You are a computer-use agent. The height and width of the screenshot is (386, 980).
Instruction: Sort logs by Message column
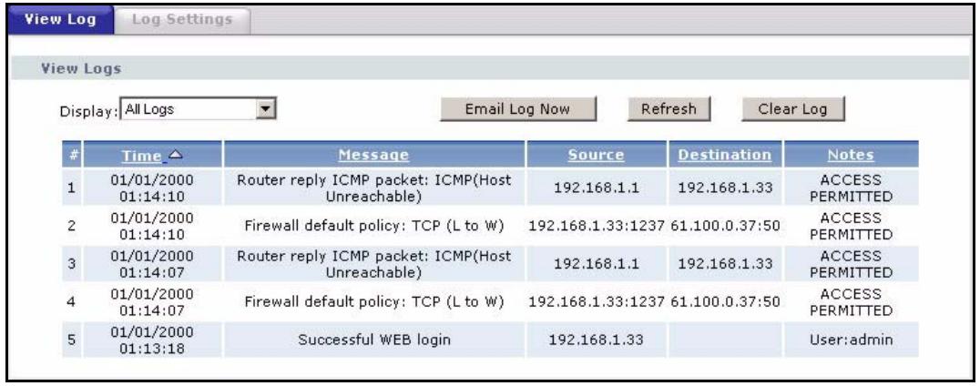click(x=374, y=155)
